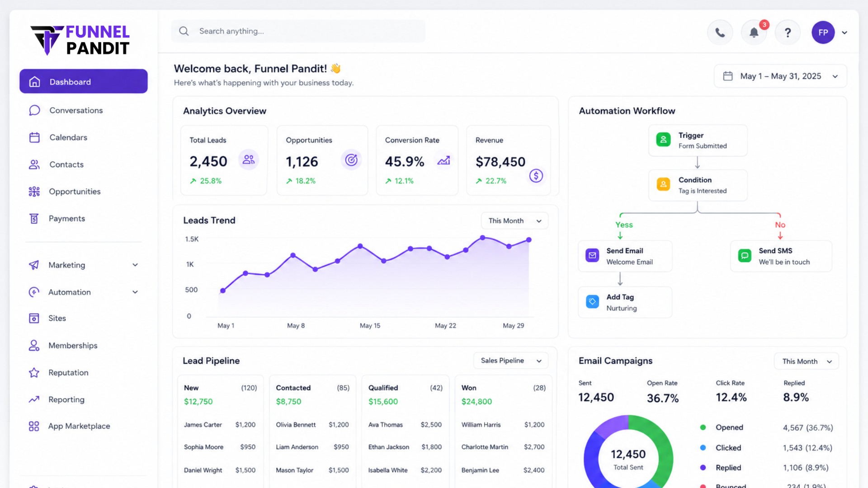868x488 pixels.
Task: Select Ethan Jackson in Qualified column
Action: click(405, 447)
